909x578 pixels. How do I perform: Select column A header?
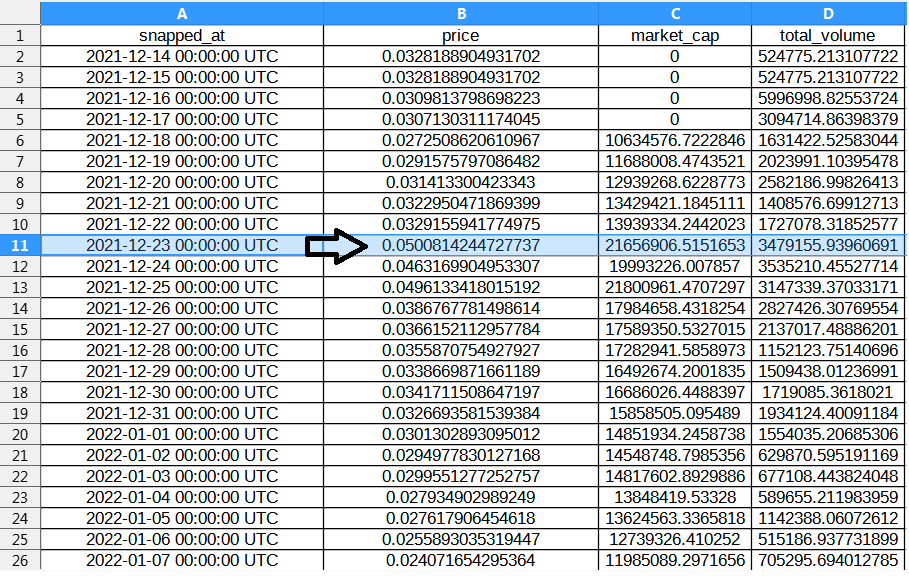[182, 13]
